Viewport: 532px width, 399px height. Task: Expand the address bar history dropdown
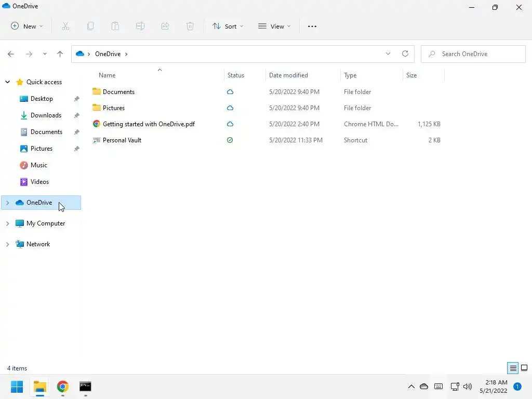388,54
